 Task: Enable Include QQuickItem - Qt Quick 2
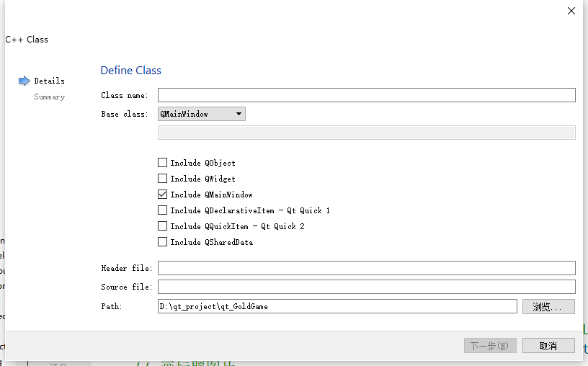click(x=162, y=226)
